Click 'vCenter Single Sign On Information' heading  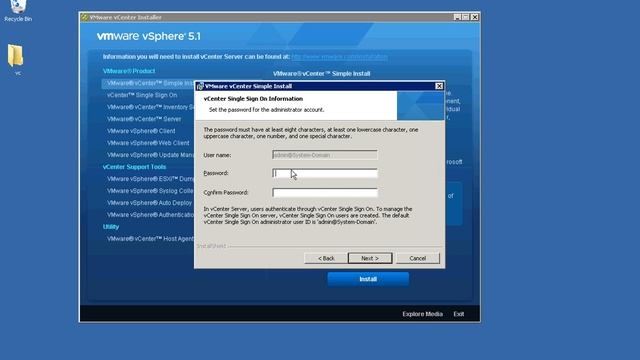(x=253, y=99)
